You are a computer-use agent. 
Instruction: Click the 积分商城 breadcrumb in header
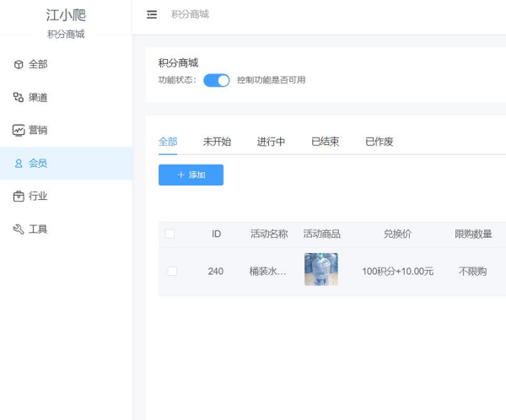(190, 14)
